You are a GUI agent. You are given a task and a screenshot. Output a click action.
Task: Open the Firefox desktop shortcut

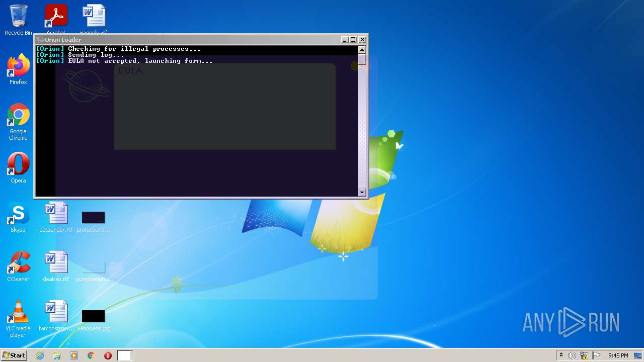coord(18,69)
